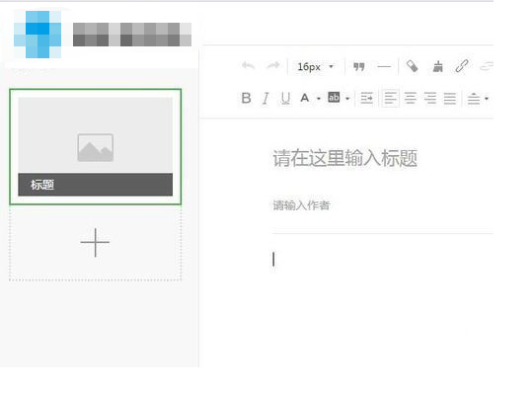Click the 标题 bar on article card

click(96, 185)
